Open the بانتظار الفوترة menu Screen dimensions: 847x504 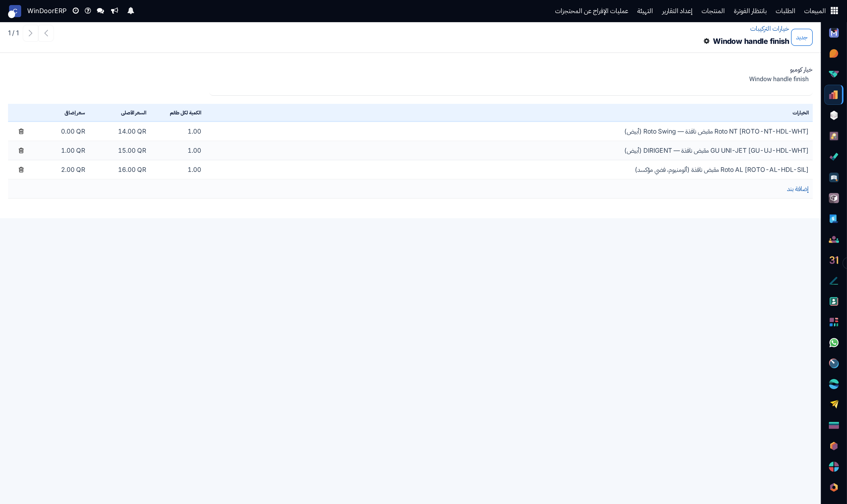[750, 11]
